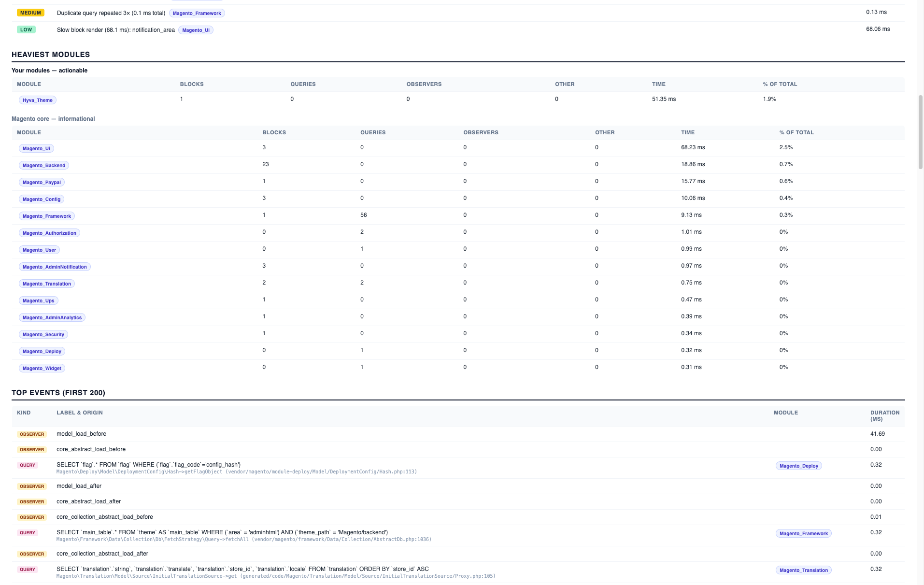Click the 'Magento core — informational' subheading
Image resolution: width=924 pixels, height=585 pixels.
(53, 119)
